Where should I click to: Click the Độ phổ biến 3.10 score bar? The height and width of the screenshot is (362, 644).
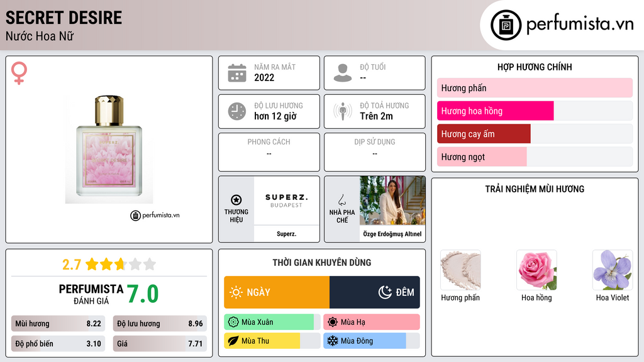[x=58, y=344]
